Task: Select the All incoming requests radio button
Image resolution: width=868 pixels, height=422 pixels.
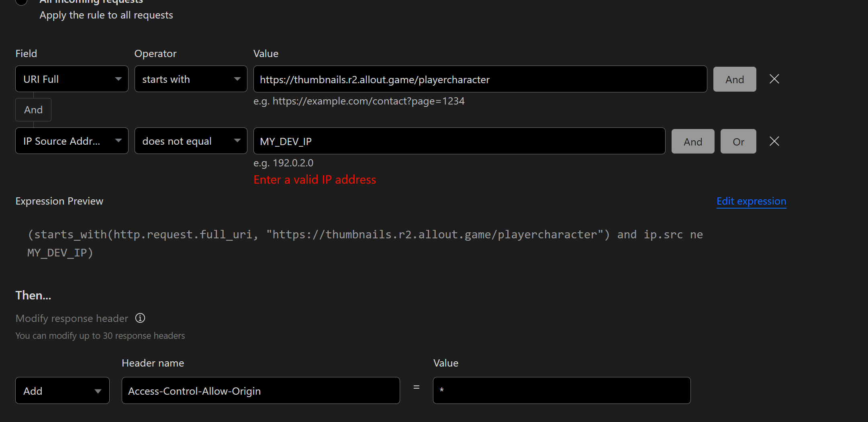Action: pyautogui.click(x=21, y=1)
